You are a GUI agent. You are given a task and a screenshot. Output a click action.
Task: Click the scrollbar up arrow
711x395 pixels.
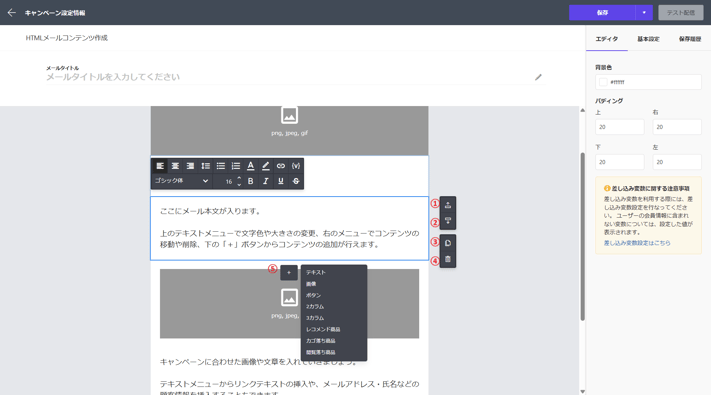tap(582, 111)
